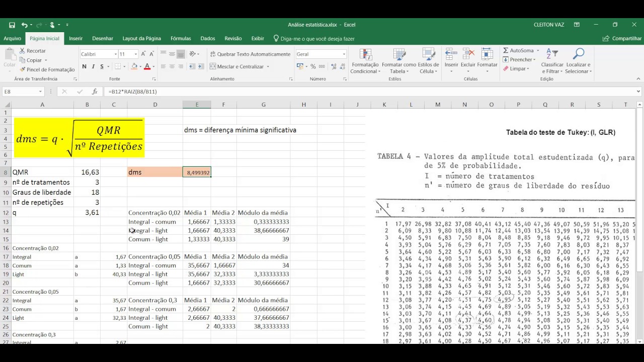Open Formatar como Tabela gallery
Screen dimensions: 644x362
[x=399, y=61]
